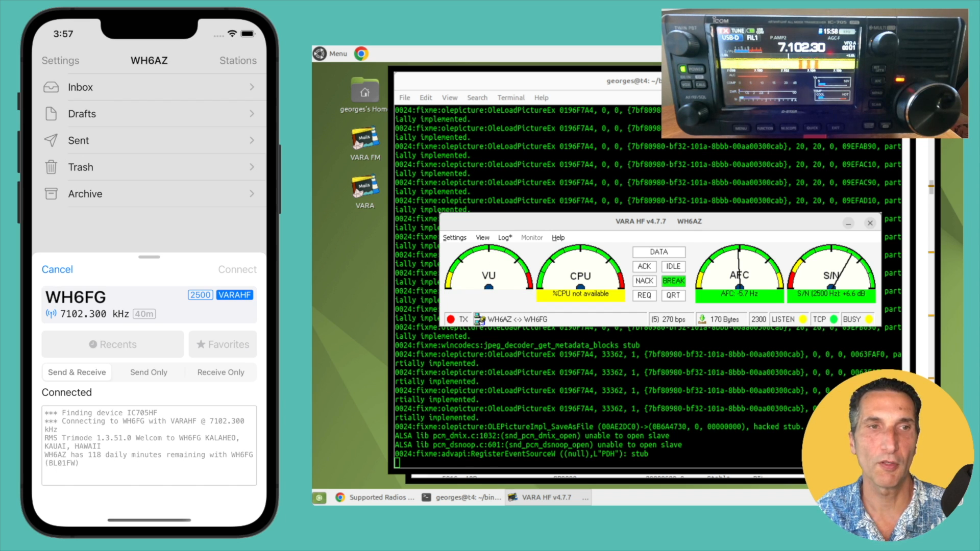This screenshot has height=551, width=980.
Task: Open the Inbox folder icon
Action: coord(51,87)
